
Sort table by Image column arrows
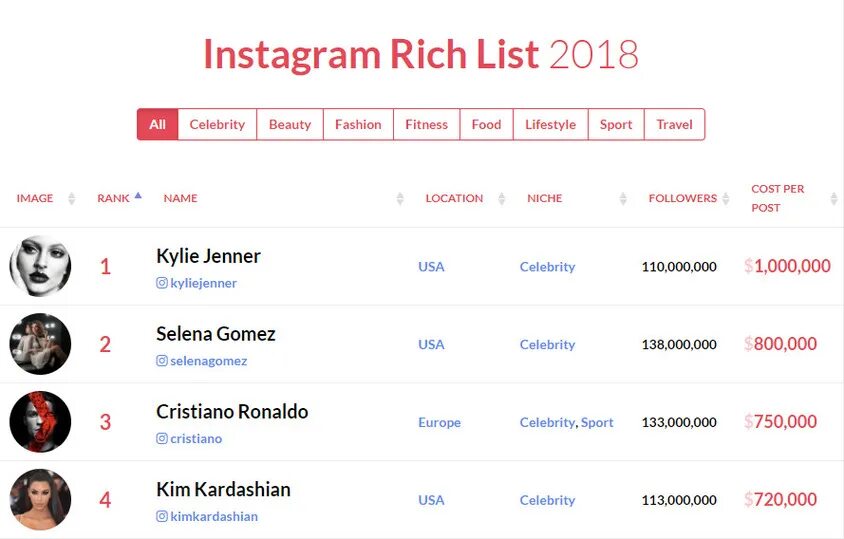click(72, 199)
